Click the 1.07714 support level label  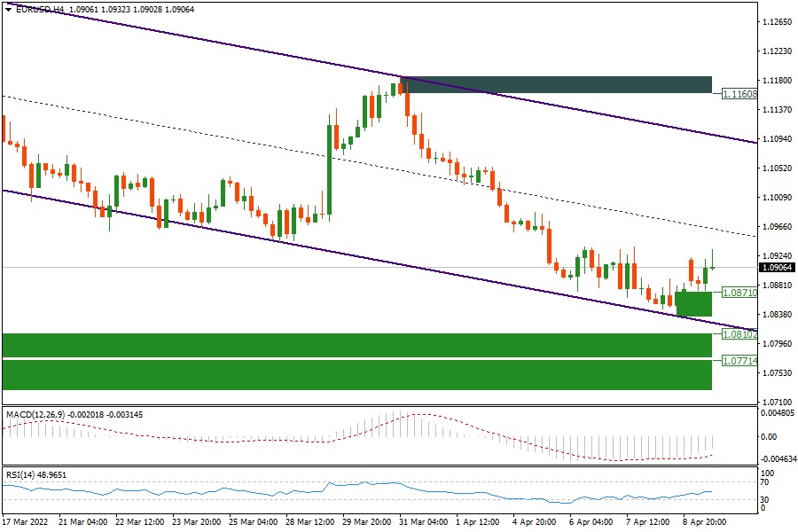coord(738,361)
